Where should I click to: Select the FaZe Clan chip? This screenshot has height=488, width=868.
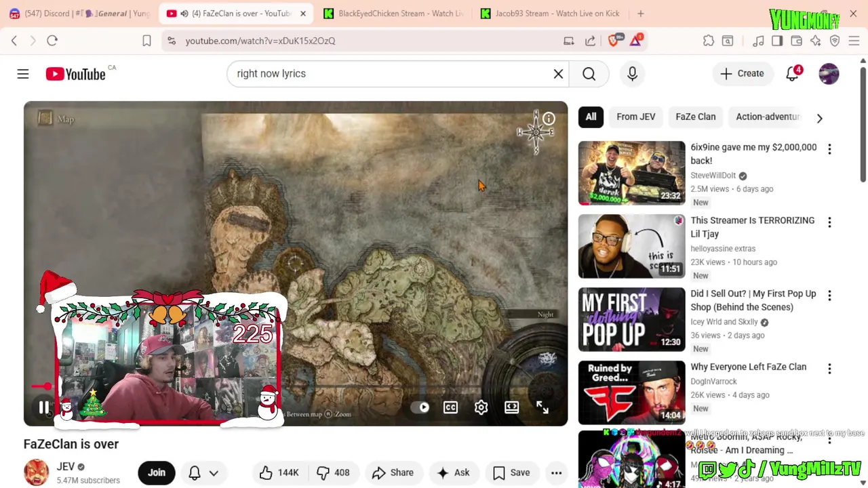(696, 117)
